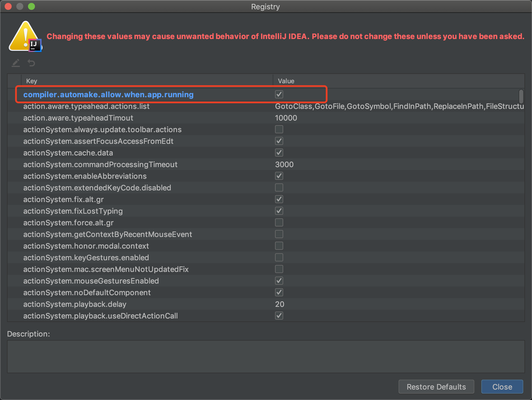The width and height of the screenshot is (532, 400).
Task: Click the red window close button
Action: [x=8, y=6]
